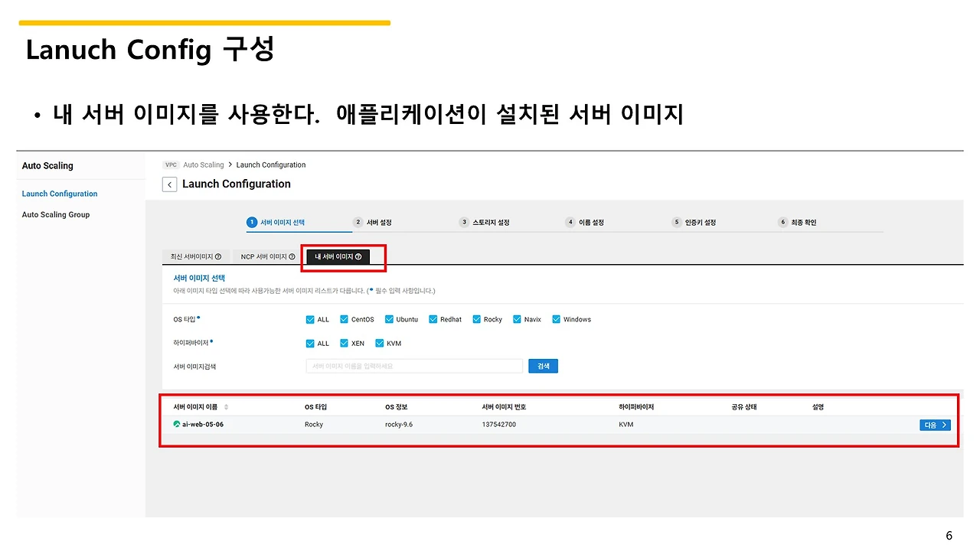Click the 검색 search button
Viewport: 980px width, 551px height.
[x=543, y=366]
